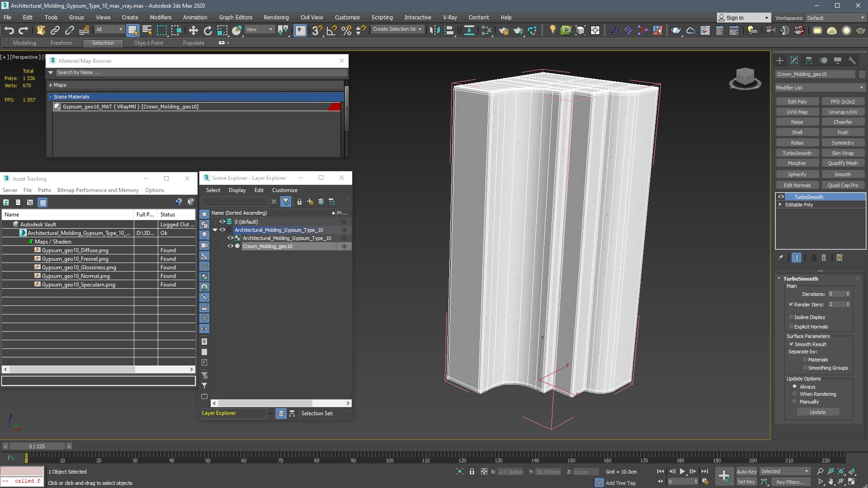This screenshot has width=868, height=488.
Task: Click the Sign In button
Action: (x=743, y=18)
